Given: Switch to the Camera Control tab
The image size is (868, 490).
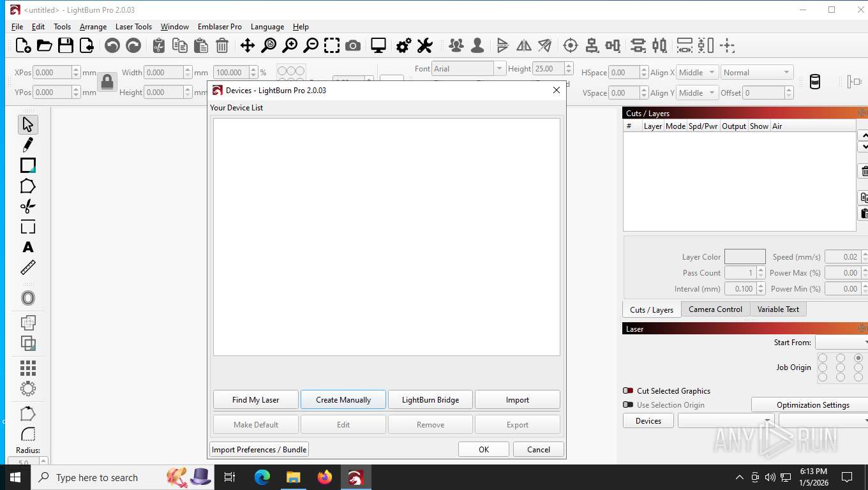Looking at the screenshot, I should pos(715,309).
